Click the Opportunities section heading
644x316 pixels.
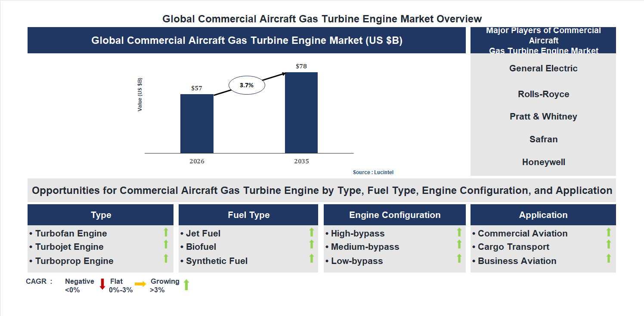click(x=322, y=190)
